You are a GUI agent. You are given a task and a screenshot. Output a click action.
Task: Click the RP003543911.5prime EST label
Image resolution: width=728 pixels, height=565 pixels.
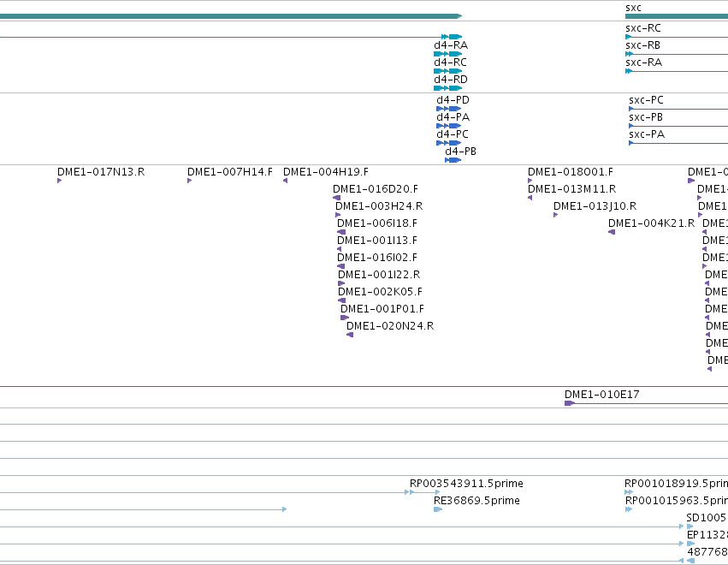click(x=466, y=484)
